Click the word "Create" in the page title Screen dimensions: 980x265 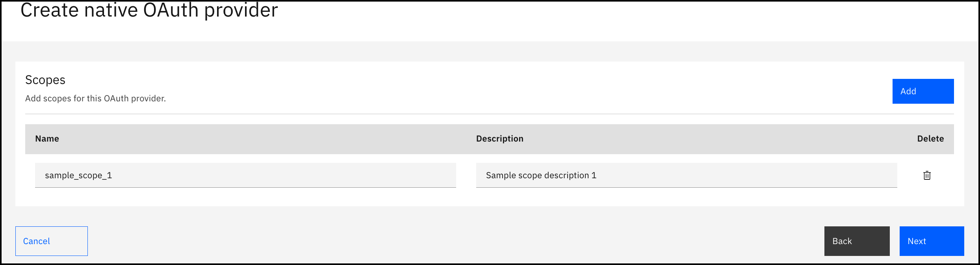[x=49, y=10]
